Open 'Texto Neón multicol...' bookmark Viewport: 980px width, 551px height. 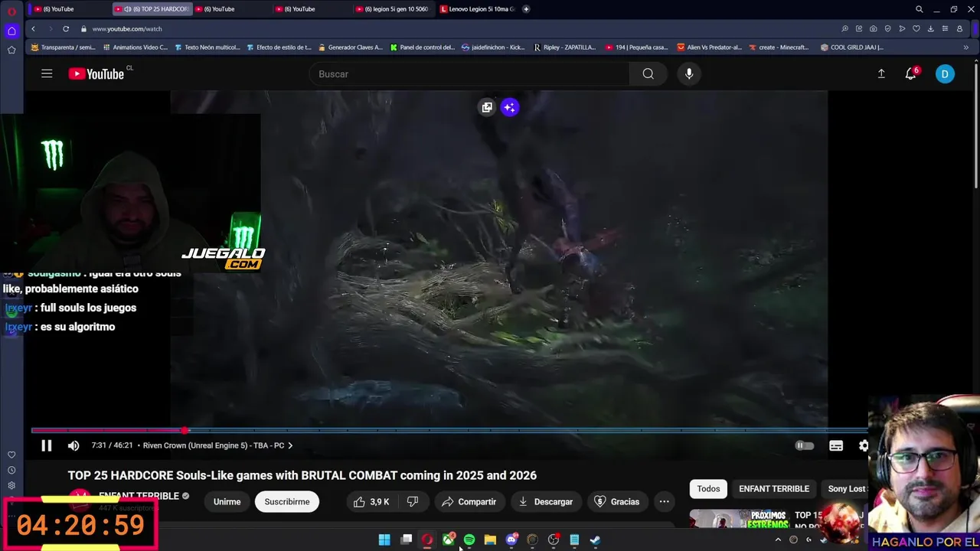click(207, 47)
